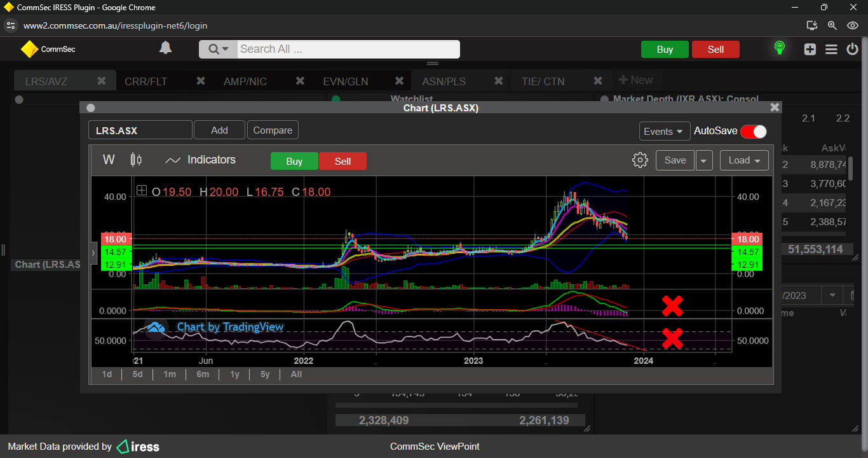
Task: Close the ASN/PLS tab
Action: tap(499, 81)
